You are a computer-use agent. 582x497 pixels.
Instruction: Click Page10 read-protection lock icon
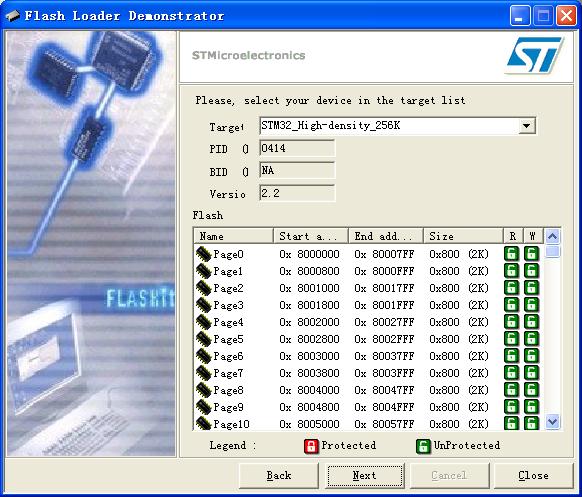(511, 423)
